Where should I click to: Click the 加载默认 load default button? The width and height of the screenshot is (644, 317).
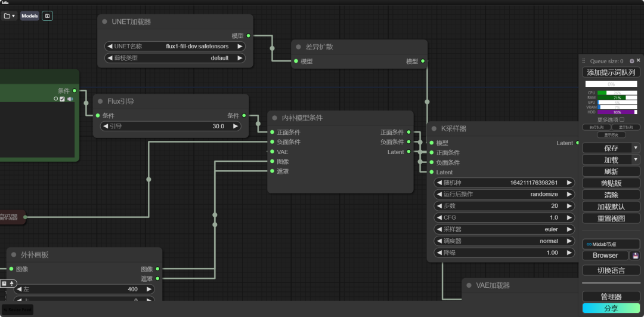[611, 207]
